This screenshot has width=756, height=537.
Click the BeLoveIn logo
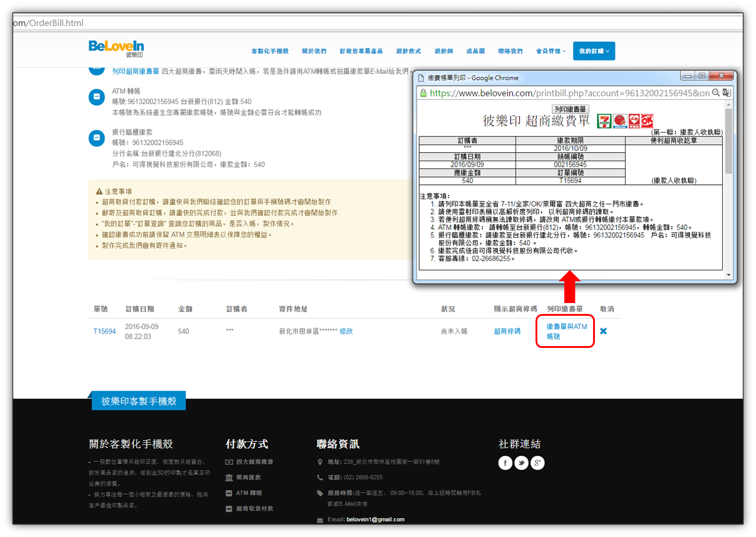pyautogui.click(x=116, y=48)
